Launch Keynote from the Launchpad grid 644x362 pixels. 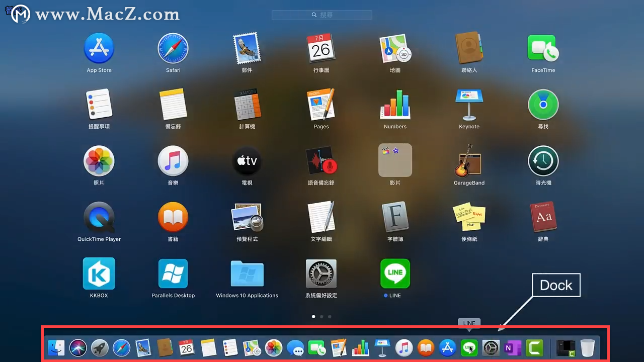pyautogui.click(x=469, y=105)
